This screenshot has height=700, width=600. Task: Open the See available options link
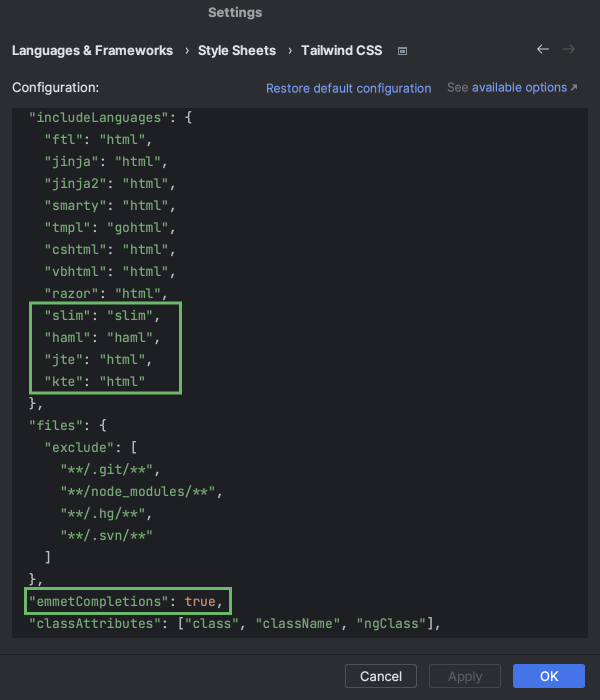coord(518,87)
